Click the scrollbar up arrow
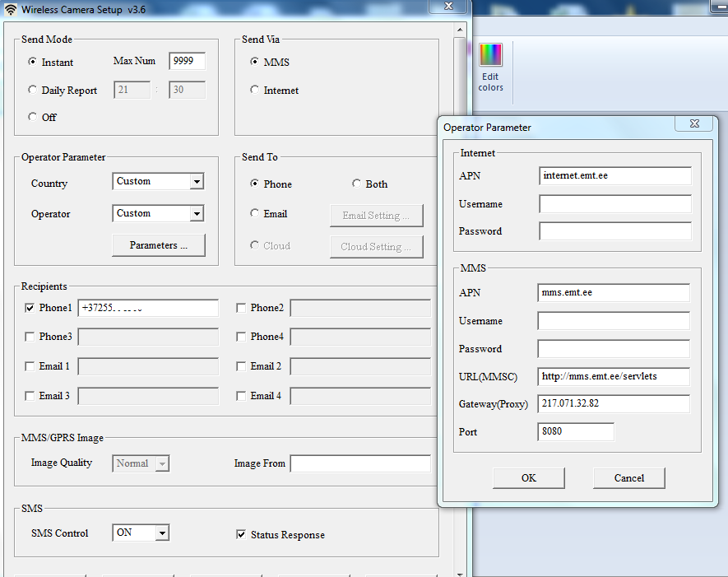 pos(461,29)
